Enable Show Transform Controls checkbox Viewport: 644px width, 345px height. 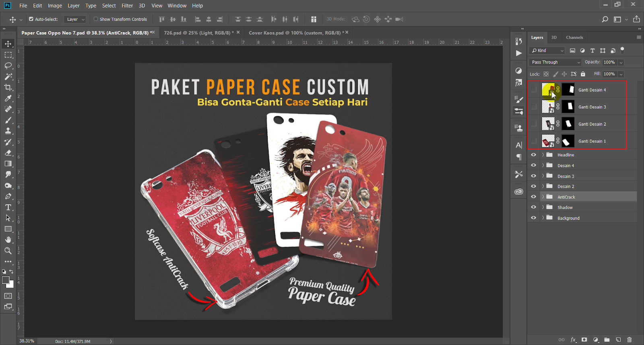tap(96, 19)
